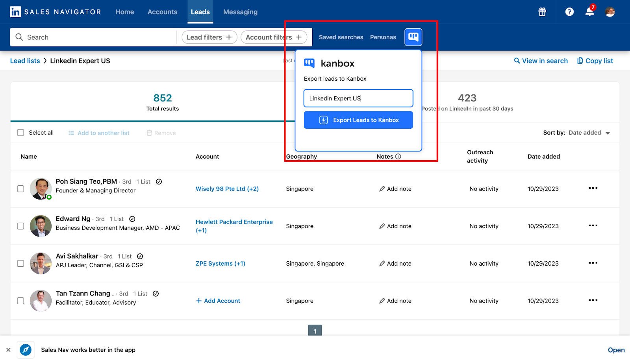This screenshot has width=630, height=364.
Task: Click the Lead lists breadcrumb link
Action: click(25, 61)
